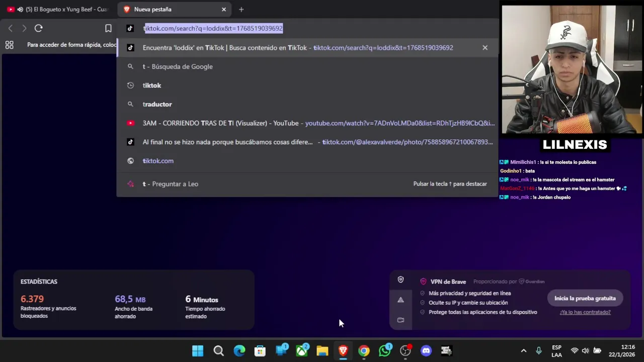Launch Microsoft Edge from taskbar
This screenshot has height=362, width=644.
[239, 350]
